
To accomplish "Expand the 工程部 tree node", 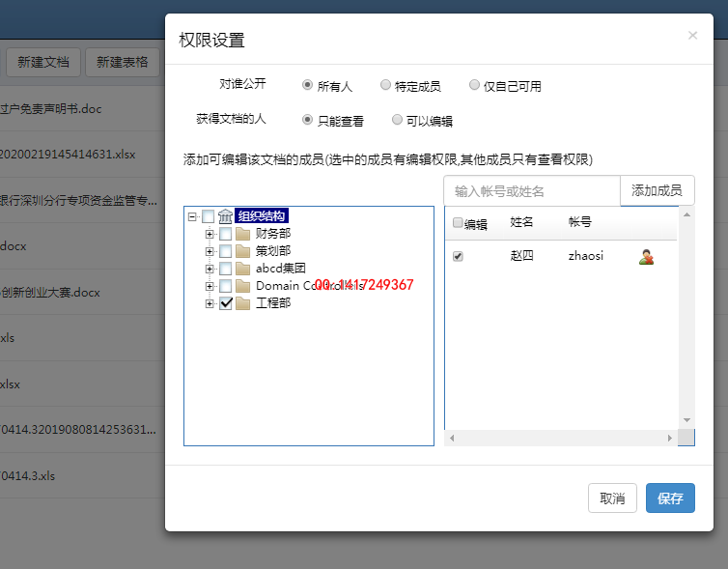I will pos(210,303).
